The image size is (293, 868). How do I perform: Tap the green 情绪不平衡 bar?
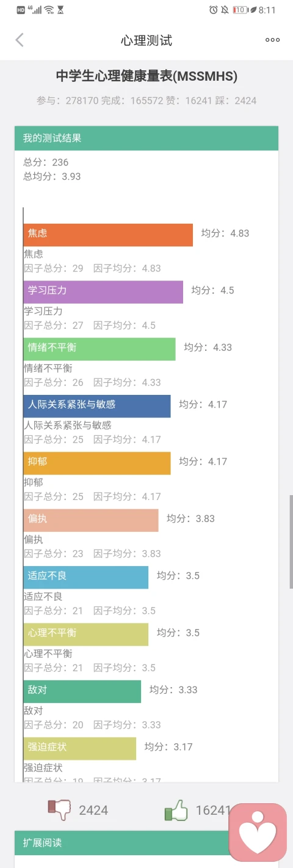click(99, 349)
